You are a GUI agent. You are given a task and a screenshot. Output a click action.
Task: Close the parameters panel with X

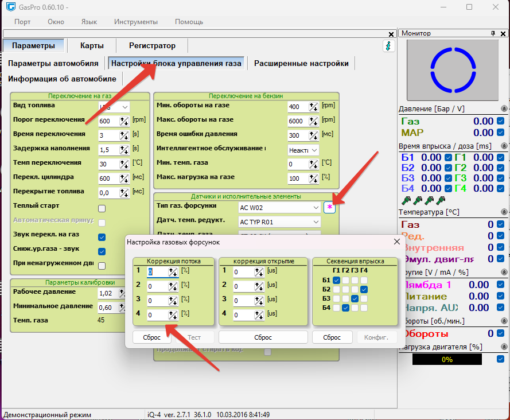(x=391, y=34)
